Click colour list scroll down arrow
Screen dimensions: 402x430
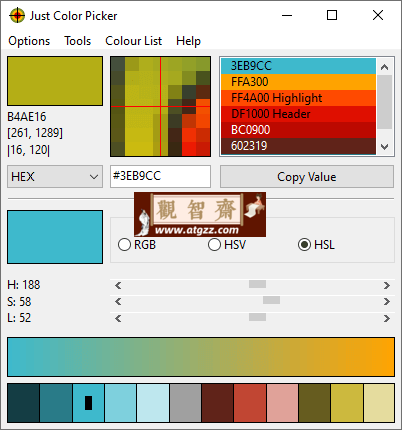[385, 147]
